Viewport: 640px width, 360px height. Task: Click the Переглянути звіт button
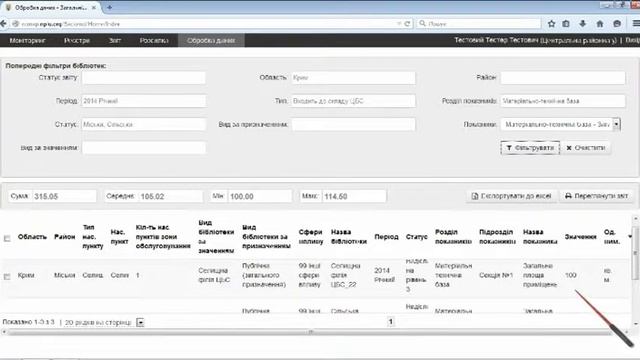pyautogui.click(x=597, y=196)
